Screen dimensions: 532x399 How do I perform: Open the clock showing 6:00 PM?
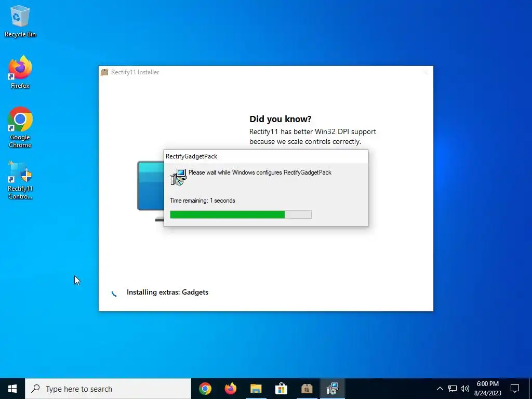click(x=487, y=389)
